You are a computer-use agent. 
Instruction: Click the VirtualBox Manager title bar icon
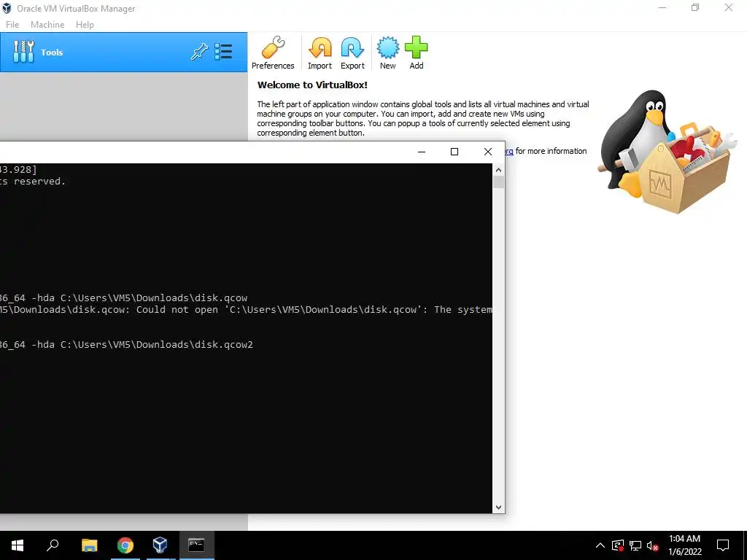7,8
